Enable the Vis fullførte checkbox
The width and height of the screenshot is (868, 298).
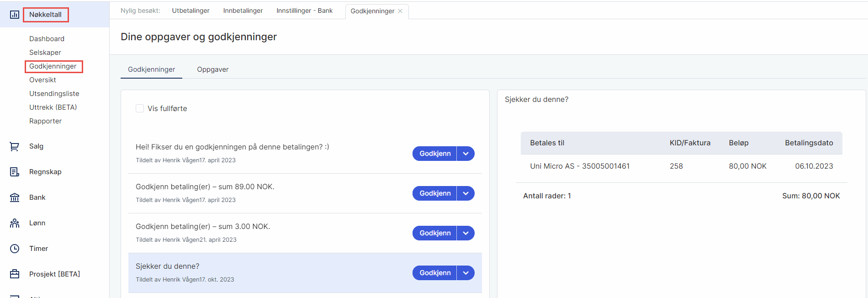pos(140,108)
